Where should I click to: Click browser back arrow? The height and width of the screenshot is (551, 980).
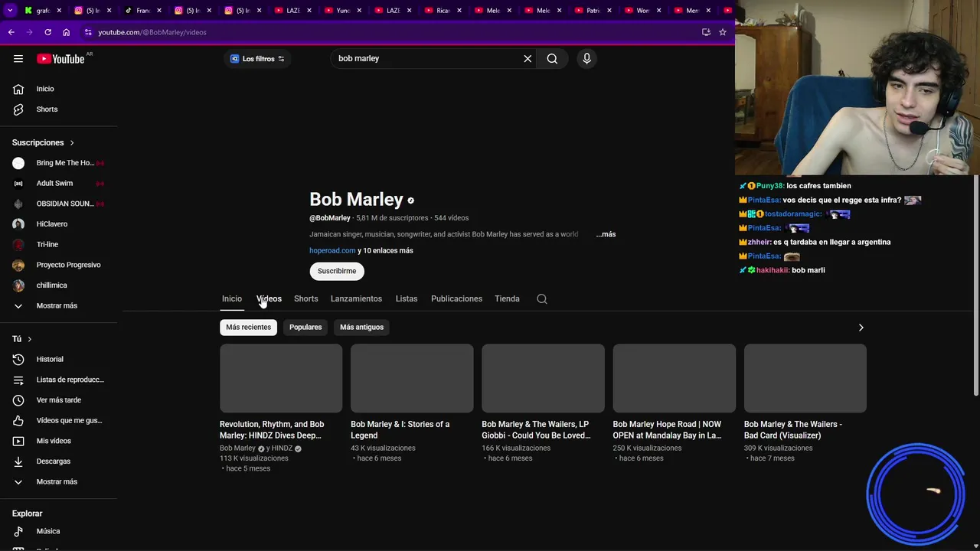(x=11, y=32)
